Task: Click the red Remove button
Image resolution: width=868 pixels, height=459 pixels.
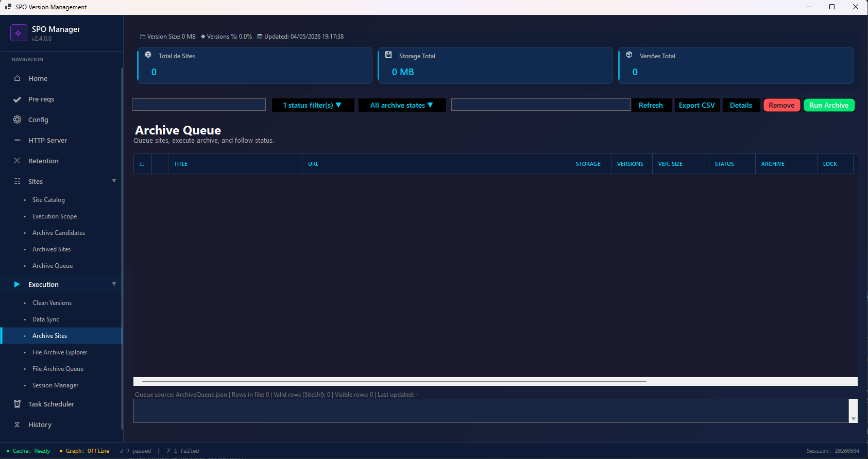Action: (781, 105)
